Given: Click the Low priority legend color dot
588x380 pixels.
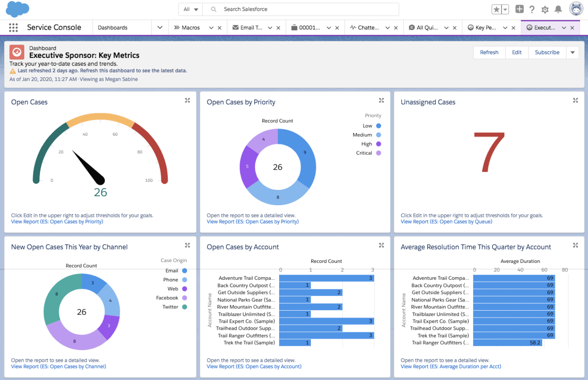Looking at the screenshot, I should click(379, 126).
